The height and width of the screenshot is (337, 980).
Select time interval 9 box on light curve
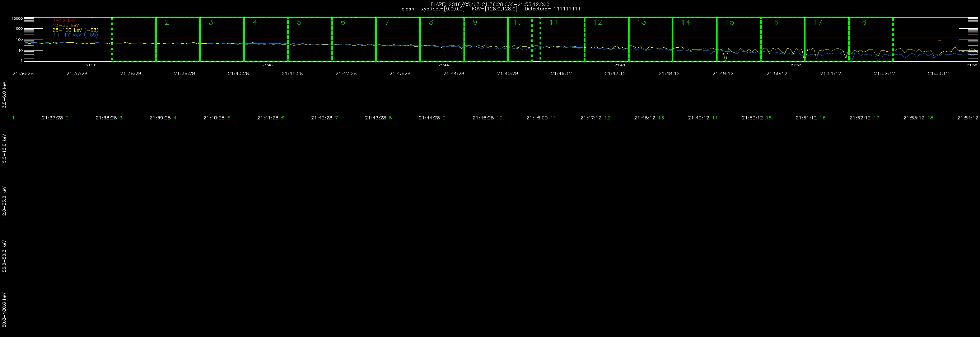pyautogui.click(x=486, y=39)
